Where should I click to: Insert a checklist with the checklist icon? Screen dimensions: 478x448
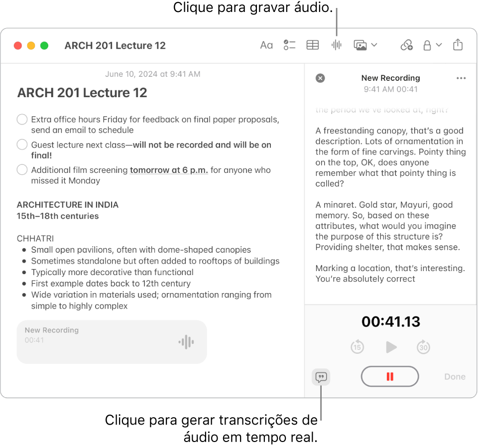289,45
